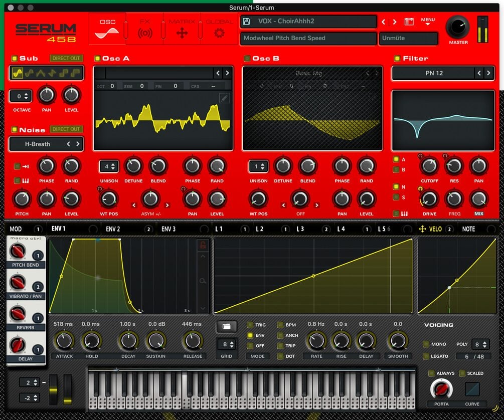Enable the Osc B switch
Image resolution: width=504 pixels, height=420 pixels.
pos(247,58)
